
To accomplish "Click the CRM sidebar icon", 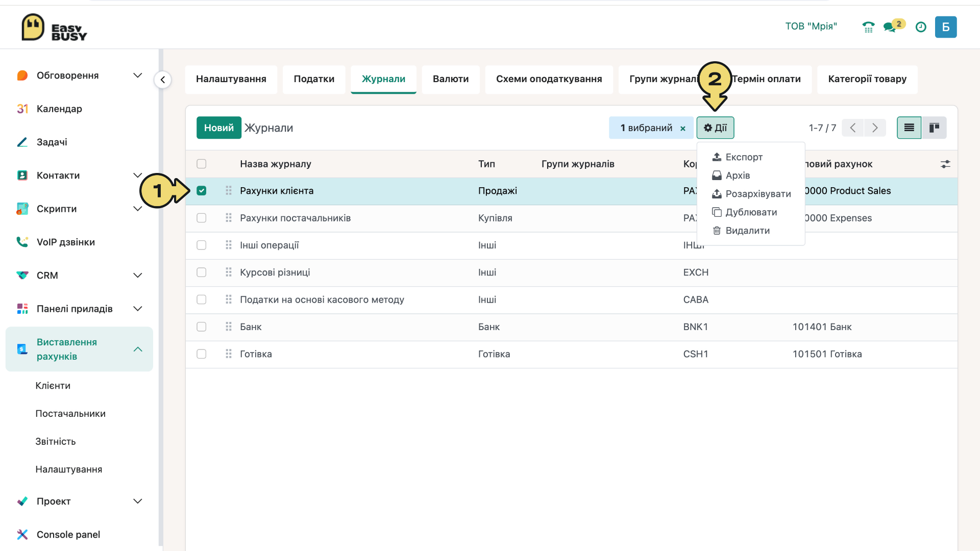I will pos(22,275).
